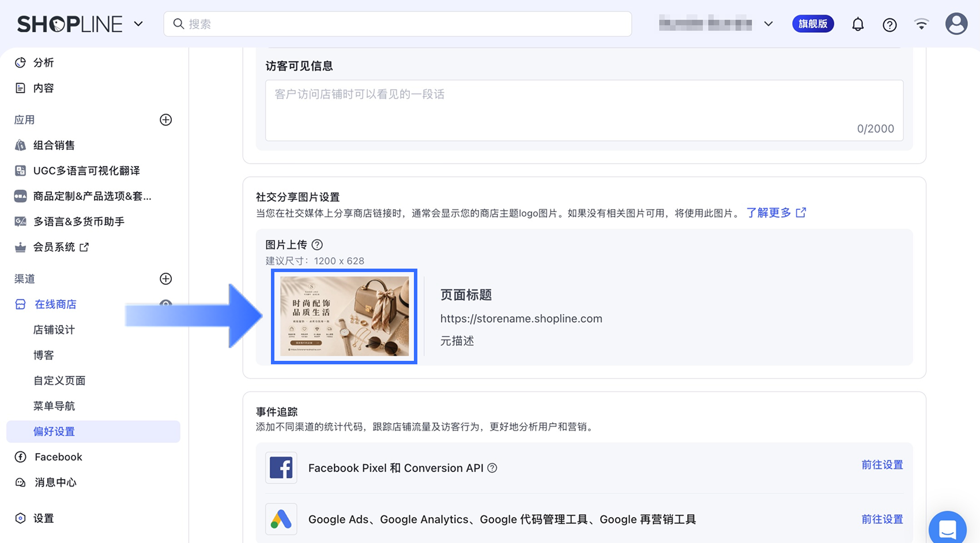
Task: Click 前往设置 for Facebook Pixel
Action: coord(882,465)
